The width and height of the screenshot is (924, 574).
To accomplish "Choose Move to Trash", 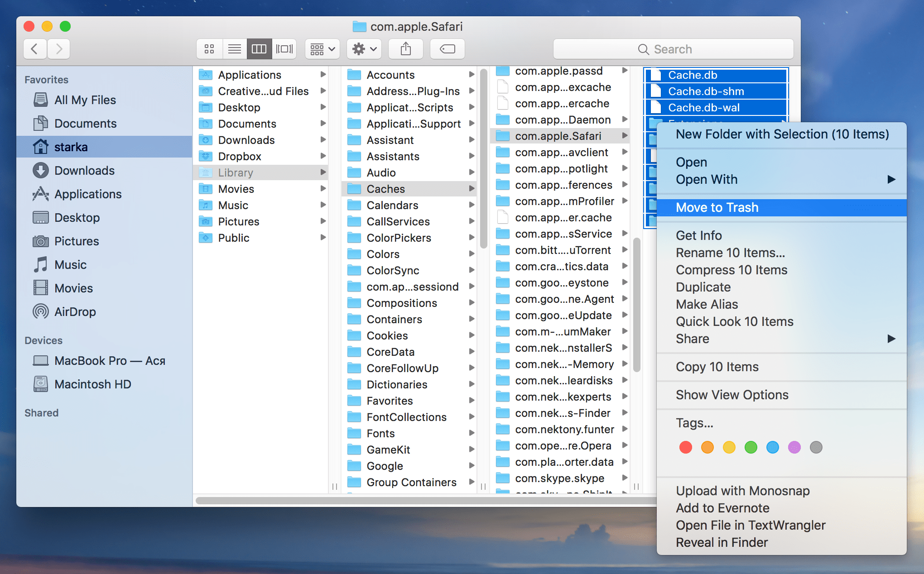I will coord(782,207).
